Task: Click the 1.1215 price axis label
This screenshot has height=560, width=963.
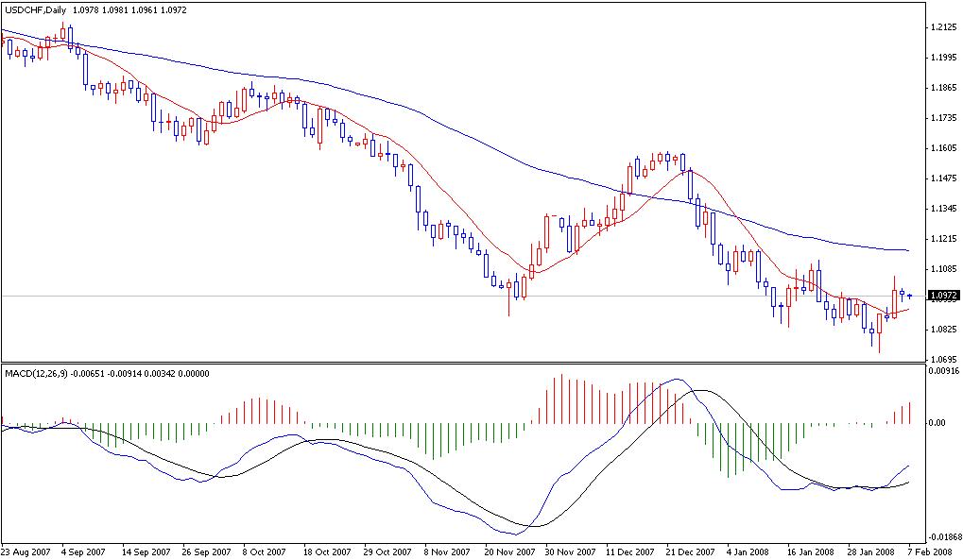Action: click(944, 239)
